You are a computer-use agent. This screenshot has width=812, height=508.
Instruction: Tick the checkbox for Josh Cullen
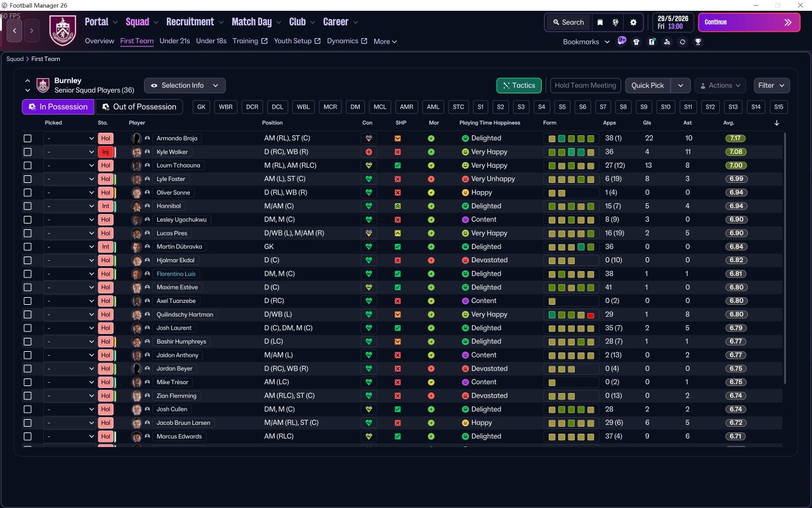[x=27, y=409]
